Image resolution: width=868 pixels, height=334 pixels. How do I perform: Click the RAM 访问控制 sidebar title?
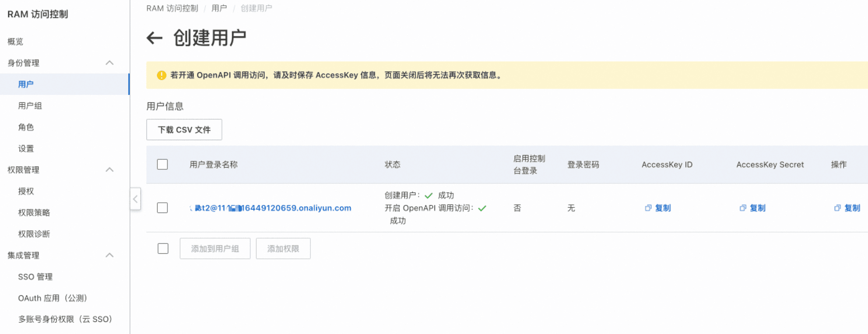coord(38,14)
